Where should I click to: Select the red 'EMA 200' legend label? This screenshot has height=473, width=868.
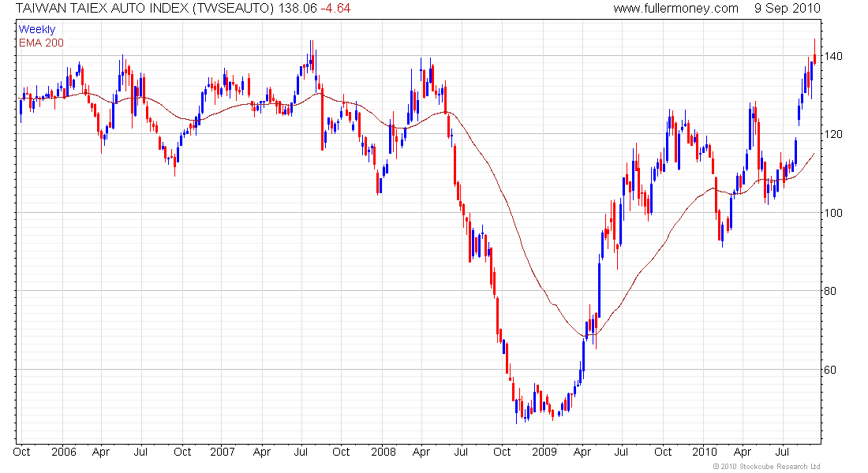[41, 43]
